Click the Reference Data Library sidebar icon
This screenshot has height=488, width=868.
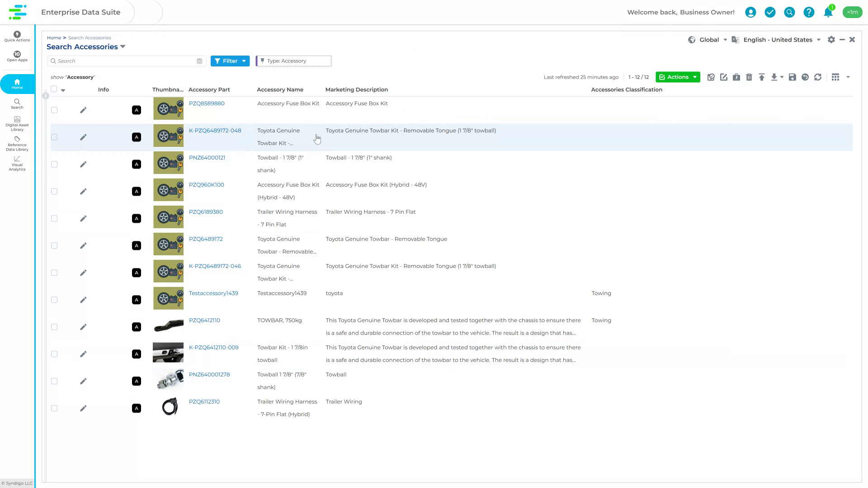click(17, 143)
